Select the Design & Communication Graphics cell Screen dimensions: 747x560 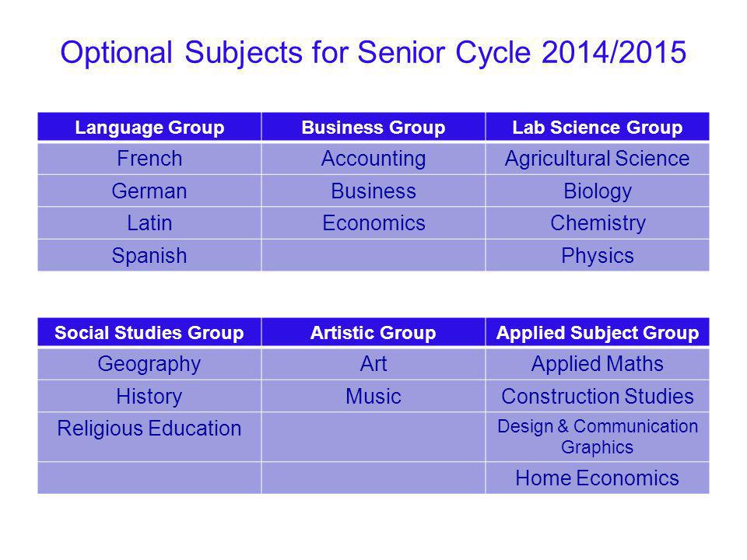(598, 436)
